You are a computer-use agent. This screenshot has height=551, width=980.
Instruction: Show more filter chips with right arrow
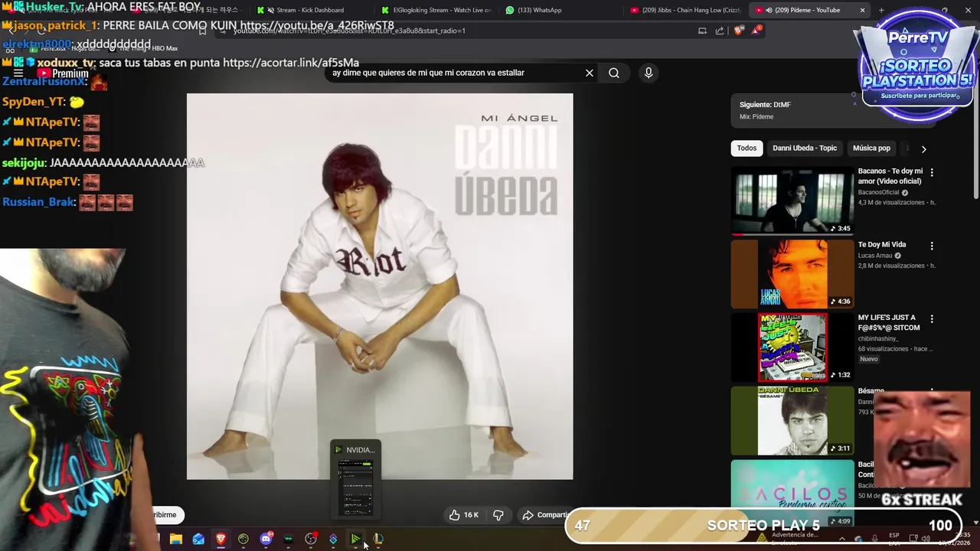pyautogui.click(x=923, y=149)
